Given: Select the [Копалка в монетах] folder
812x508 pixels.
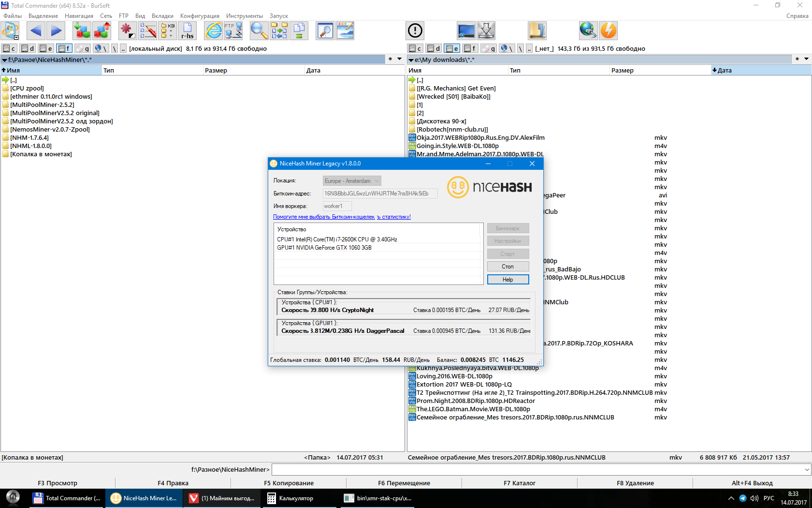Looking at the screenshot, I should [41, 154].
